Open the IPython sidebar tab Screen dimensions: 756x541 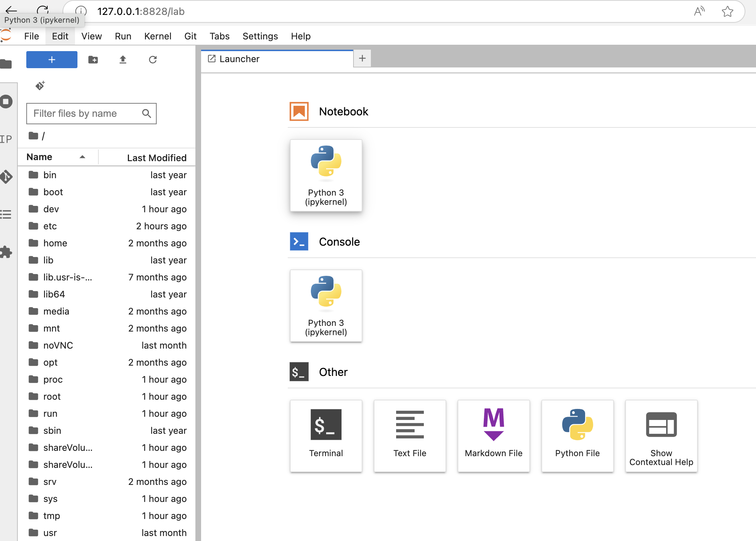[6, 139]
